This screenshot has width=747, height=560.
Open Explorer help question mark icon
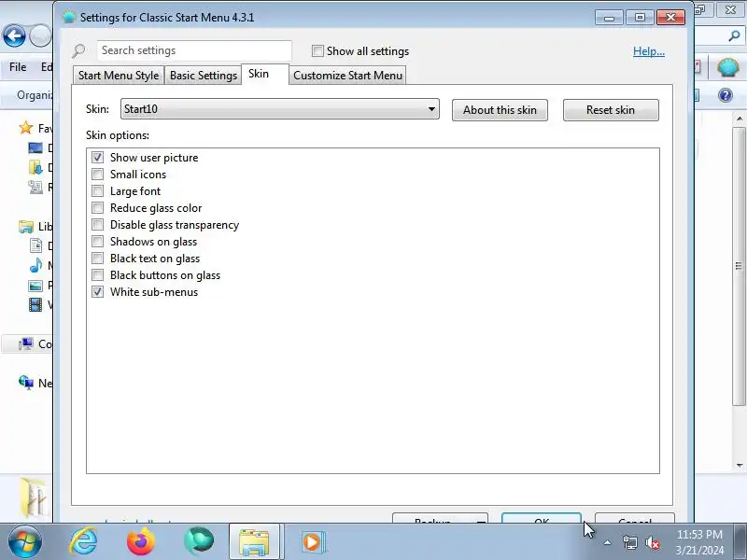[x=726, y=95]
